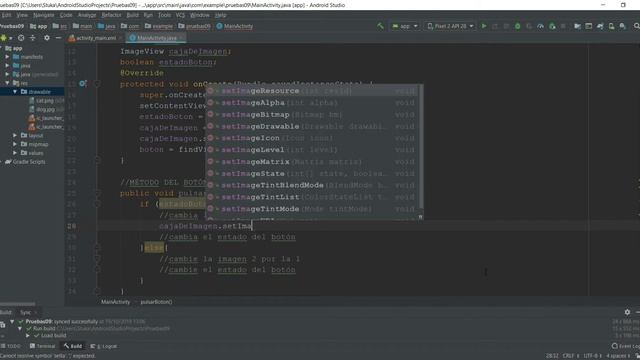
Task: Open the SDK Manager icon
Action: coord(622,26)
